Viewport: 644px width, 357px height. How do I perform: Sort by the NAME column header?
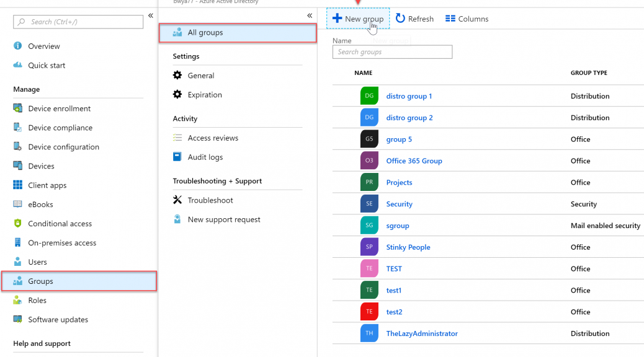point(364,73)
